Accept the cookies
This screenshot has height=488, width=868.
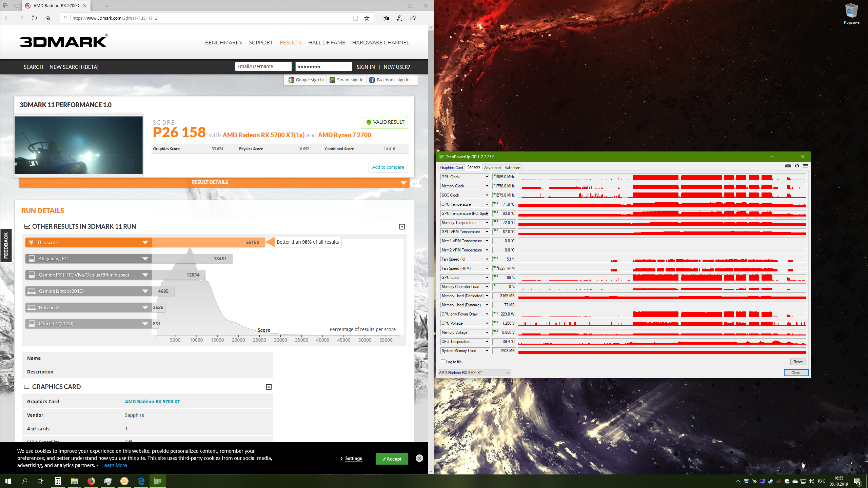392,459
